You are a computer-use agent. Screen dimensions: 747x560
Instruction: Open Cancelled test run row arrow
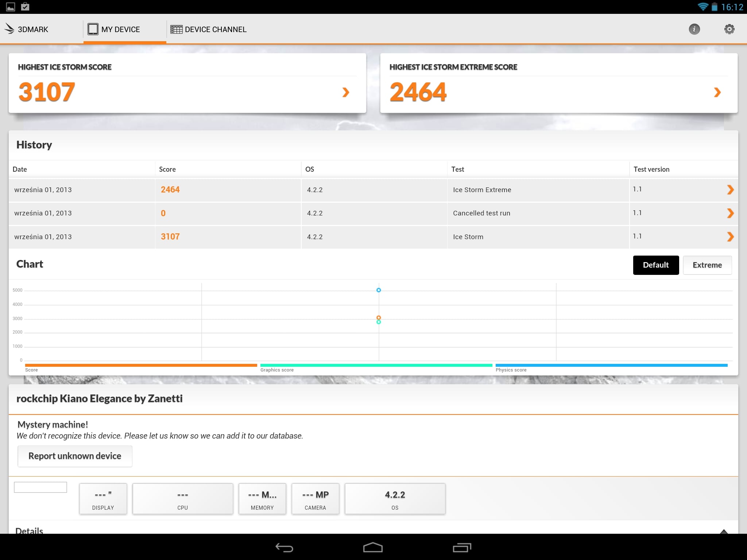pos(730,213)
